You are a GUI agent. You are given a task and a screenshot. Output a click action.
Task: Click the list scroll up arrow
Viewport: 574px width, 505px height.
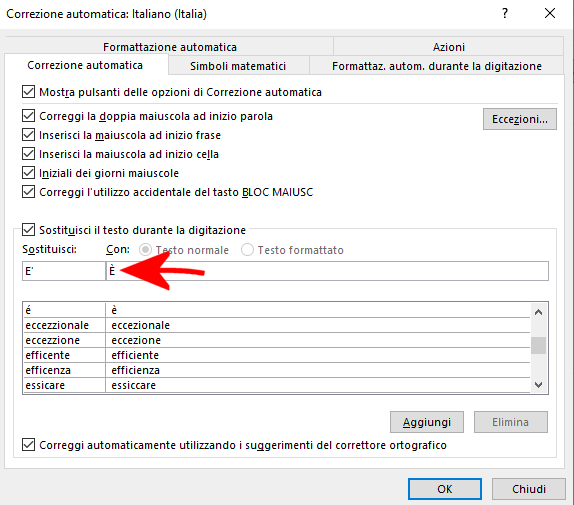pos(538,312)
